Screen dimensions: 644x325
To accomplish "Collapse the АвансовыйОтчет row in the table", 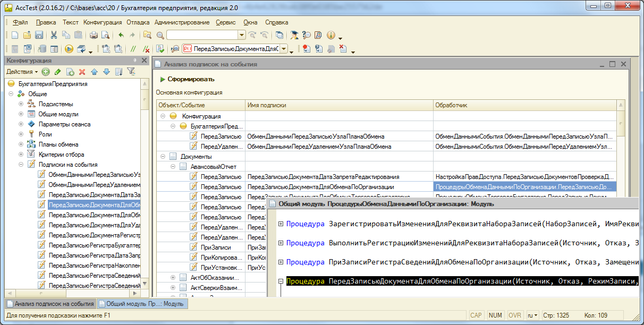I will pyautogui.click(x=173, y=167).
